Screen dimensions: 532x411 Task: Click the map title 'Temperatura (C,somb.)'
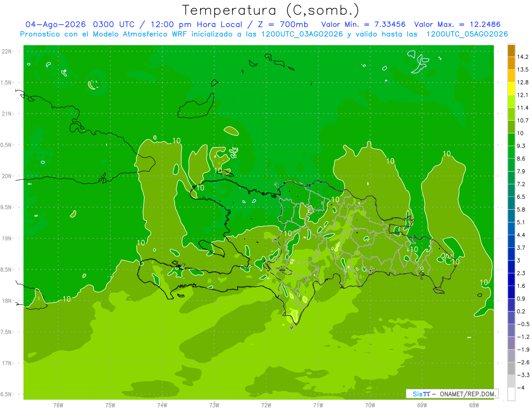(x=271, y=10)
